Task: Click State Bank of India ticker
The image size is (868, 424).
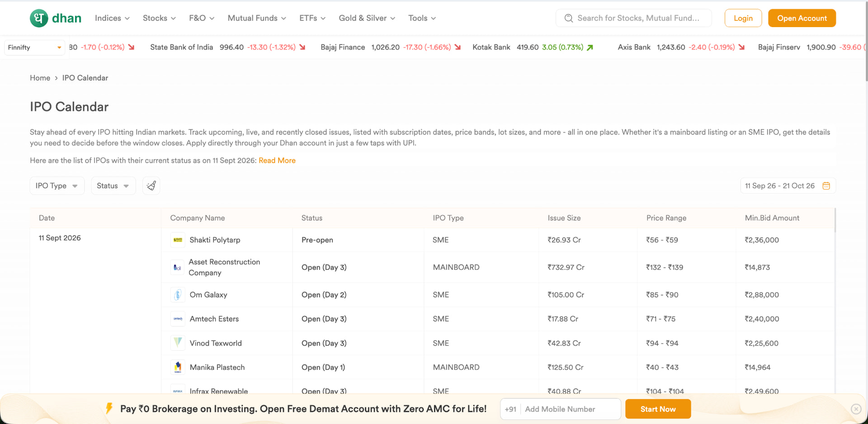Action: tap(228, 47)
